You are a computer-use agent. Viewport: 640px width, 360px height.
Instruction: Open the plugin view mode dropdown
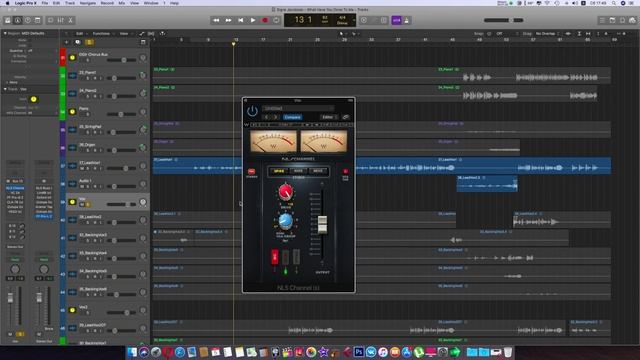point(328,117)
